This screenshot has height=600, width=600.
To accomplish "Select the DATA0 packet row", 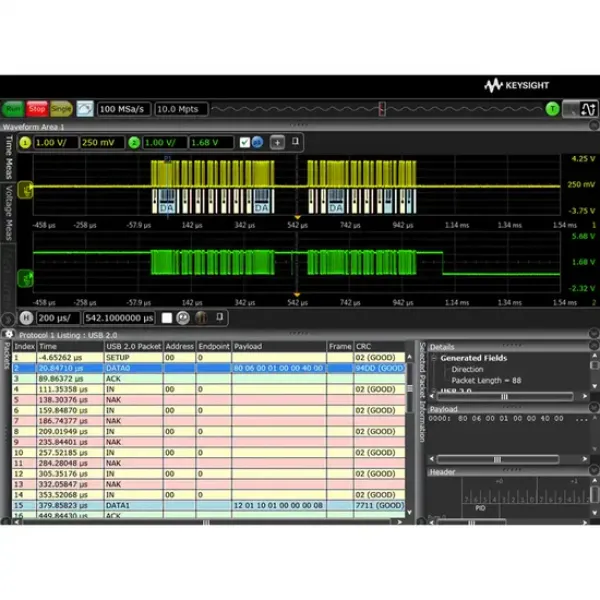I will [209, 368].
